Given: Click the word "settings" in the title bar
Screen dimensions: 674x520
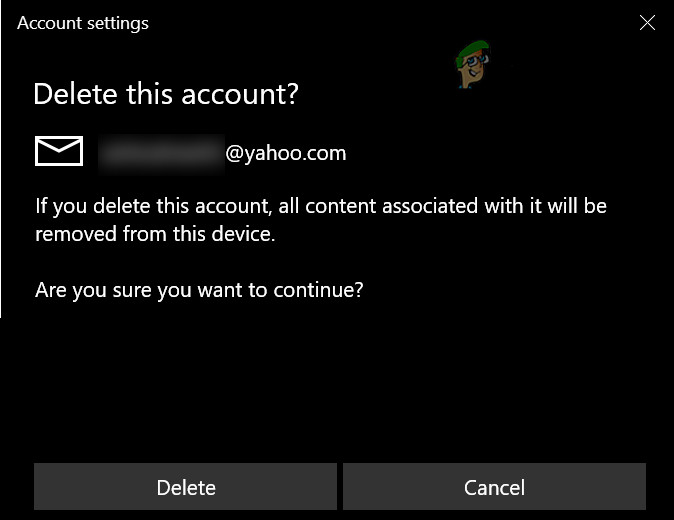Looking at the screenshot, I should click(x=116, y=24).
